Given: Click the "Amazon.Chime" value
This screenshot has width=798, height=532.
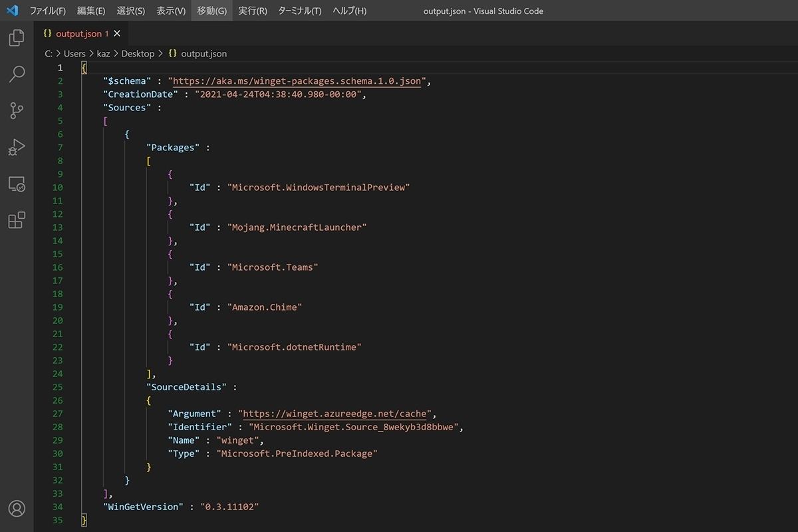Looking at the screenshot, I should [265, 307].
